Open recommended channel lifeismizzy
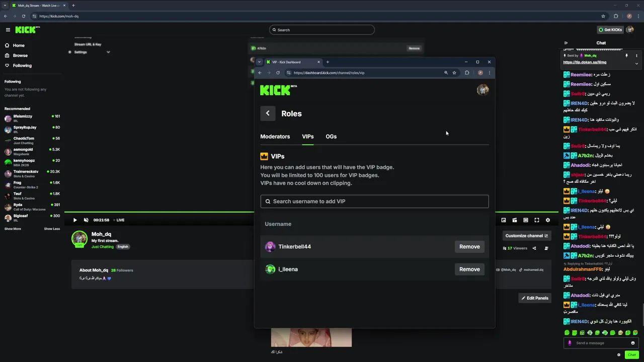The width and height of the screenshot is (644, 362). pos(32,118)
